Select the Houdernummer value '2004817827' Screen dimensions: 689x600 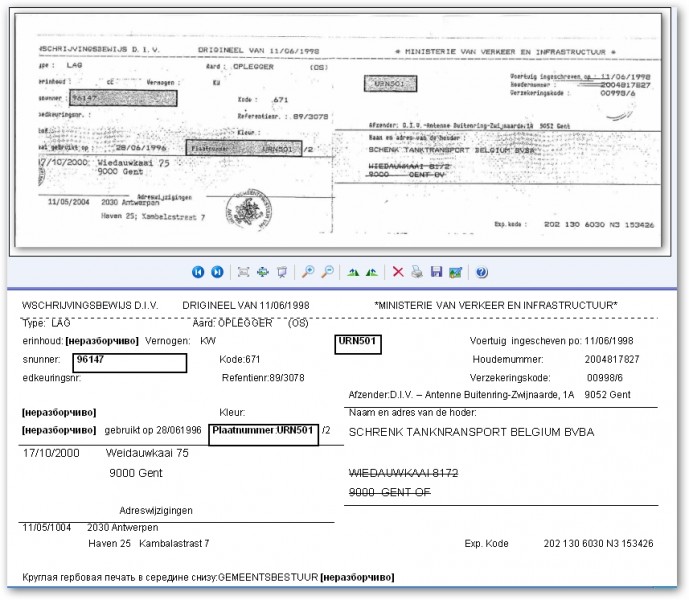(x=612, y=360)
